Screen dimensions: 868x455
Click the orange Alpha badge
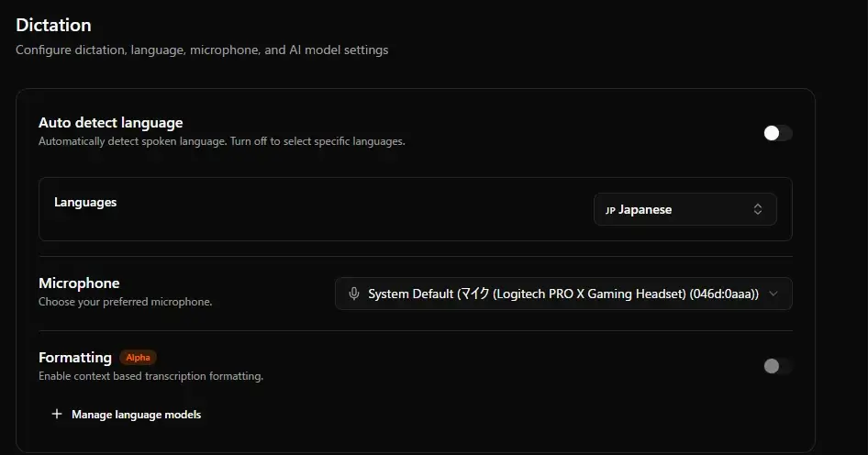click(138, 358)
